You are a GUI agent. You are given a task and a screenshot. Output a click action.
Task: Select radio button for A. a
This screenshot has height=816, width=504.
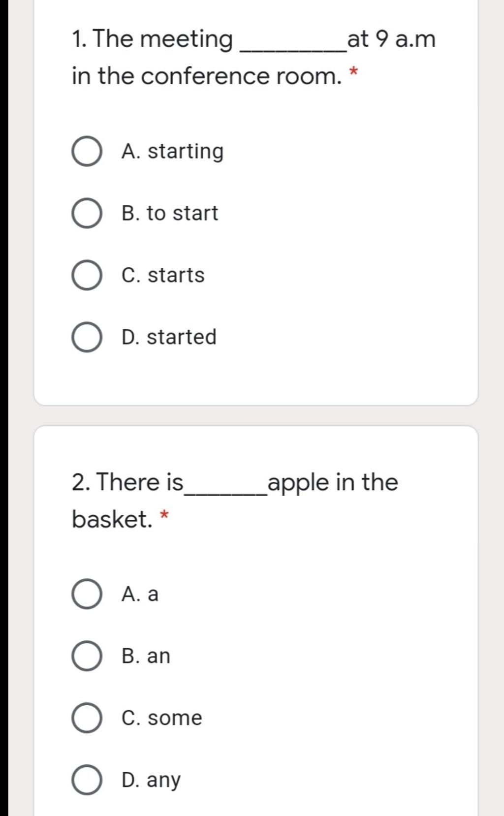87,594
